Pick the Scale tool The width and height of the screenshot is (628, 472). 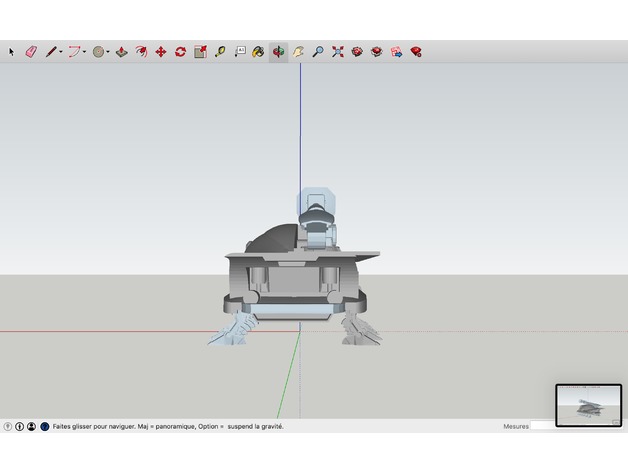[x=200, y=51]
